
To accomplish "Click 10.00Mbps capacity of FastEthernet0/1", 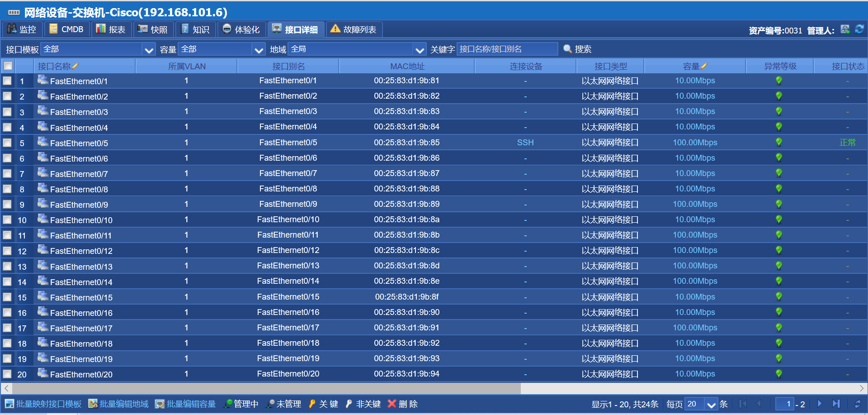I will click(x=695, y=81).
